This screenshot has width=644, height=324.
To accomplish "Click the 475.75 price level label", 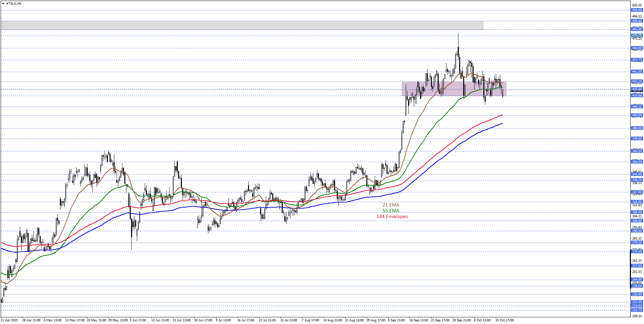I will (x=637, y=36).
